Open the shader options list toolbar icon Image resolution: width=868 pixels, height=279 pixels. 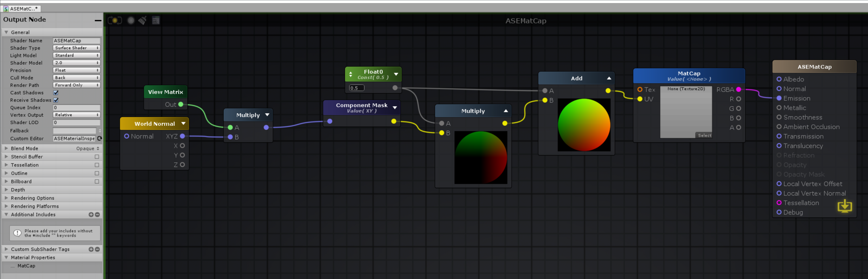(x=156, y=20)
